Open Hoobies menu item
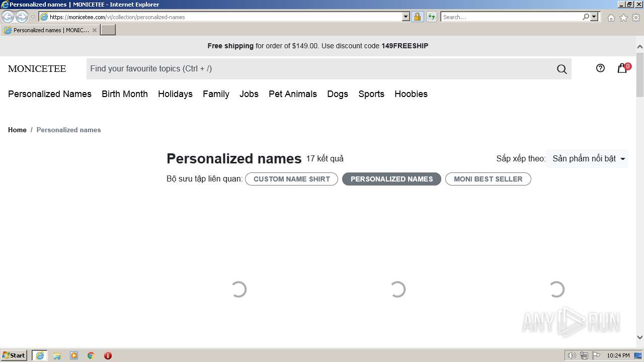Image resolution: width=644 pixels, height=362 pixels. click(x=411, y=94)
